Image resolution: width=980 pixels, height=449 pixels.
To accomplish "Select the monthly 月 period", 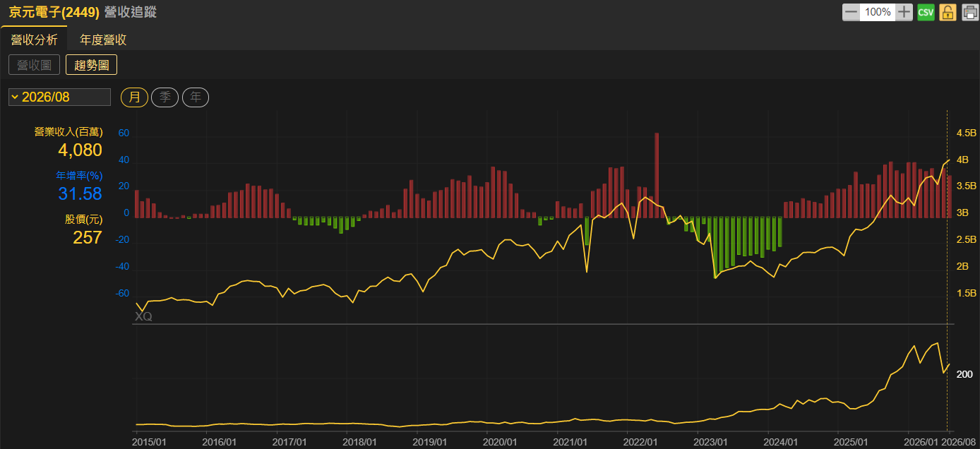I will 134,97.
